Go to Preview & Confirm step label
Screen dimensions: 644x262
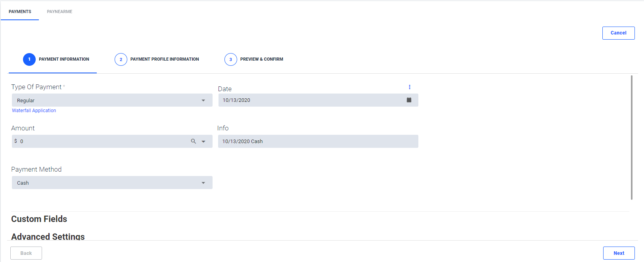(x=262, y=59)
